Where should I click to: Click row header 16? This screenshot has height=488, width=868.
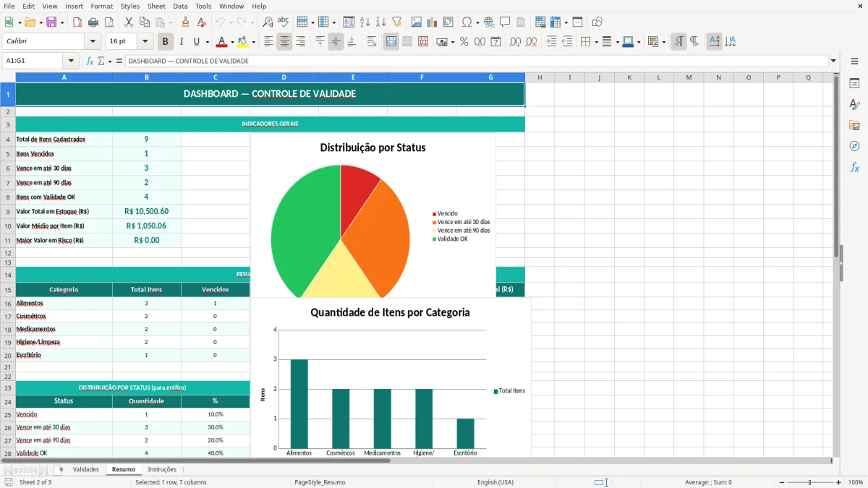pos(8,304)
